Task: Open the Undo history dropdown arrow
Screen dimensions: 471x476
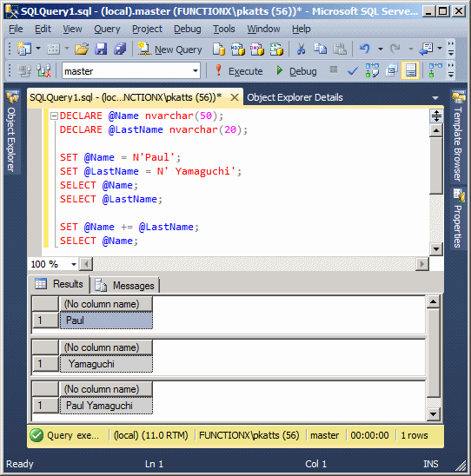Action: pyautogui.click(x=381, y=49)
